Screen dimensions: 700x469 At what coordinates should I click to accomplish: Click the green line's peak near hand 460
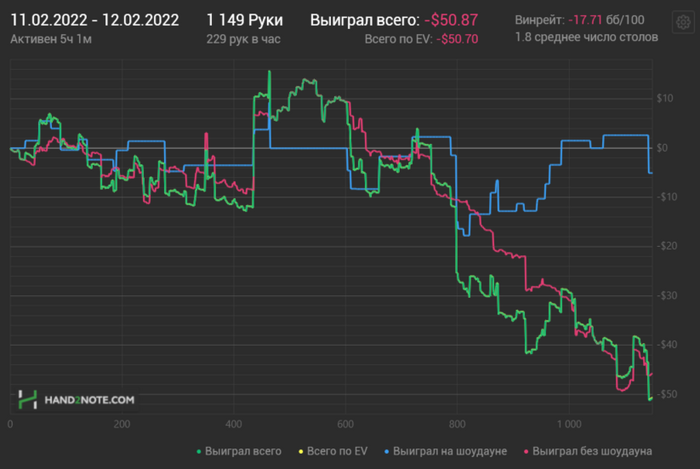pos(269,71)
